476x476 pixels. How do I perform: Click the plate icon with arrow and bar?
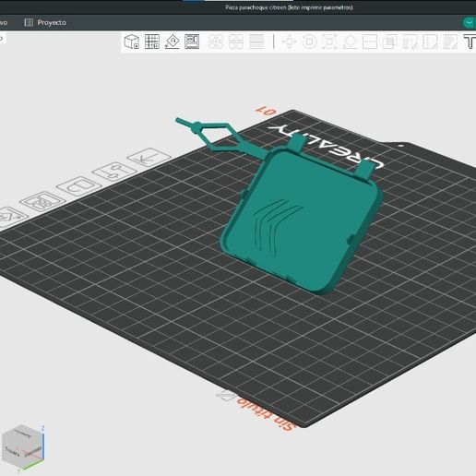tap(149, 158)
